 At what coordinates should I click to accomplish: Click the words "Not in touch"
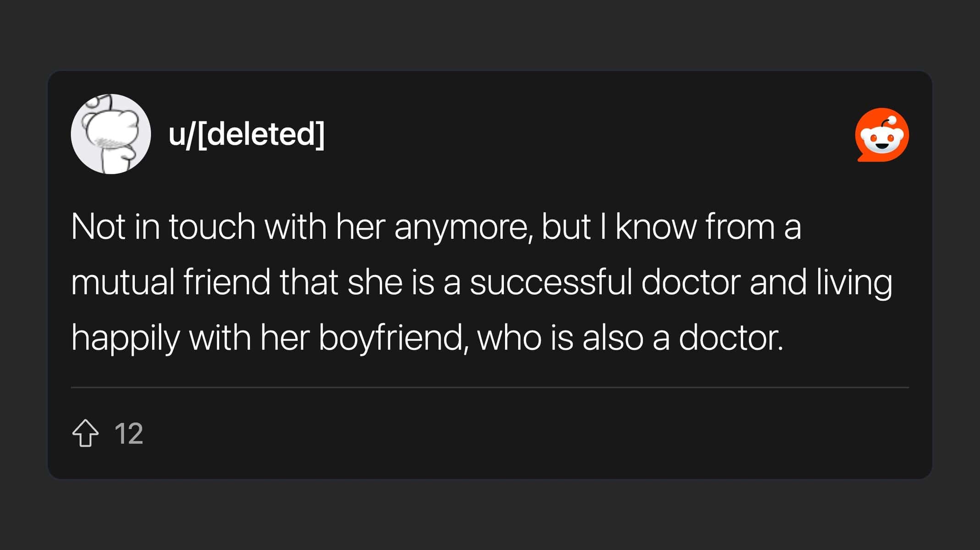163,226
